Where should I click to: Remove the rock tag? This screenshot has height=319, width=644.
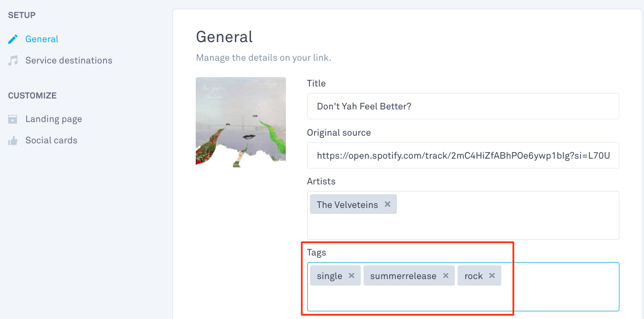click(491, 276)
